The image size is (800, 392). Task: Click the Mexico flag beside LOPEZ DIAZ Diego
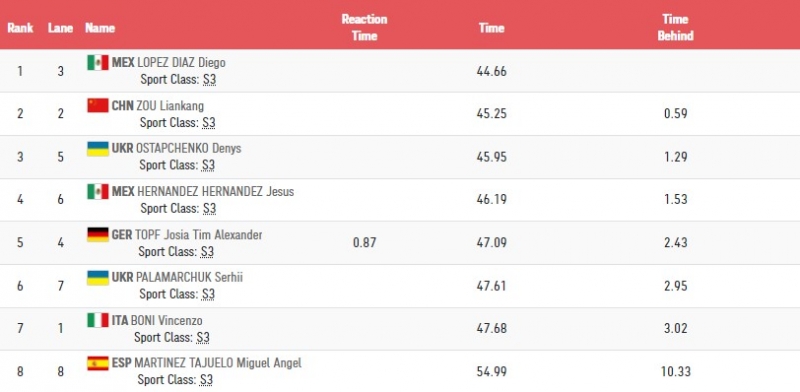click(97, 62)
